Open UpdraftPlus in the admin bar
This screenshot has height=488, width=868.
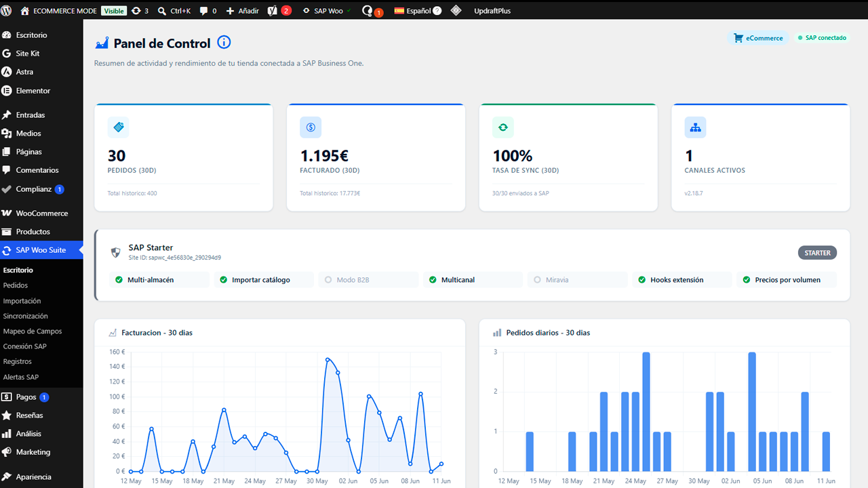(493, 11)
